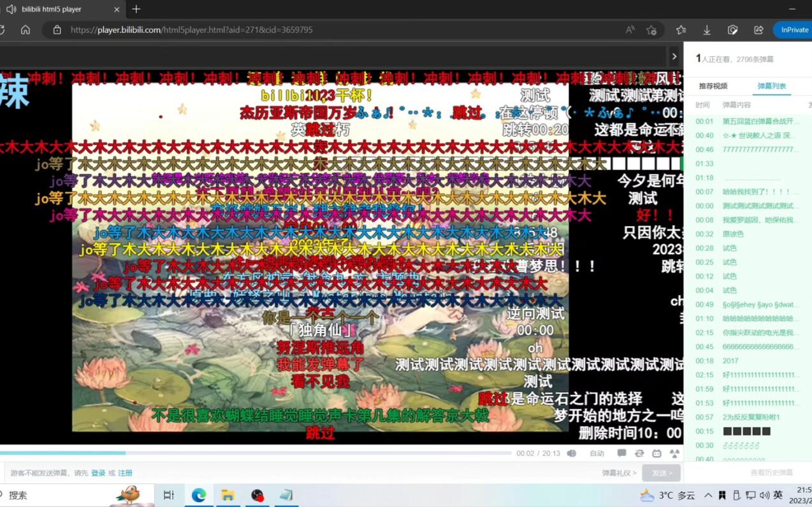This screenshot has height=507, width=812.
Task: Add this page to favorites
Action: [651, 30]
